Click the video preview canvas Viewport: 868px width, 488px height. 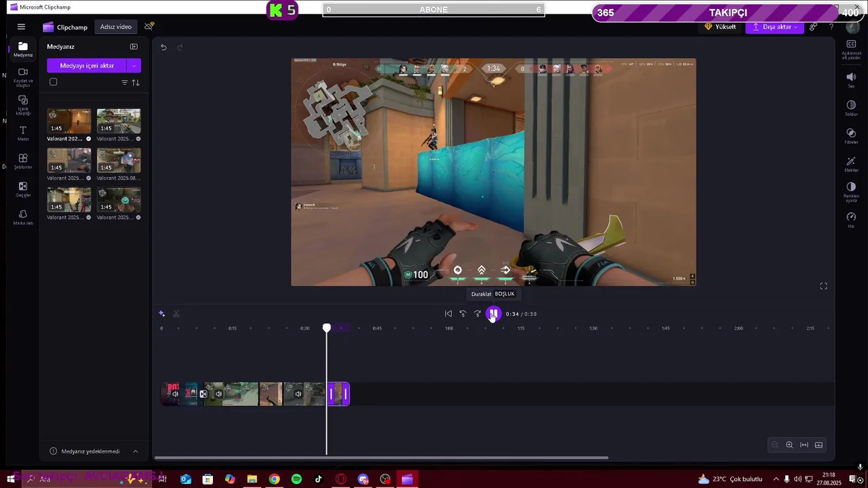point(493,172)
